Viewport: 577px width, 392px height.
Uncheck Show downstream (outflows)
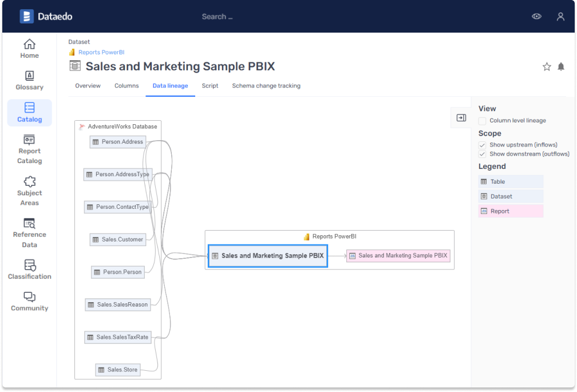click(483, 154)
